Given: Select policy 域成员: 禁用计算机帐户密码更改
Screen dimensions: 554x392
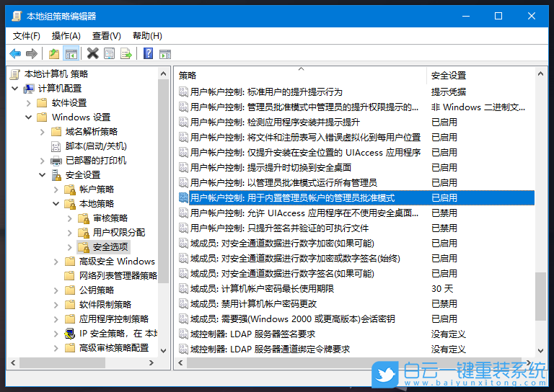Looking at the screenshot, I should click(253, 304).
